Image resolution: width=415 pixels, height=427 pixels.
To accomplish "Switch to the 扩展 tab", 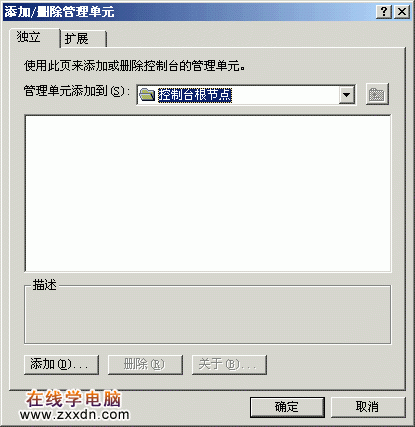I will [84, 39].
